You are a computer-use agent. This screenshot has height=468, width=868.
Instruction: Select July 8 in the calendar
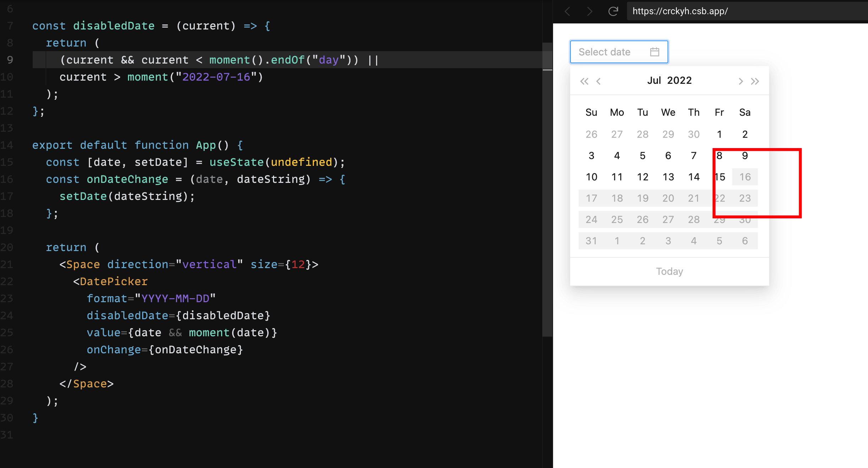(719, 155)
